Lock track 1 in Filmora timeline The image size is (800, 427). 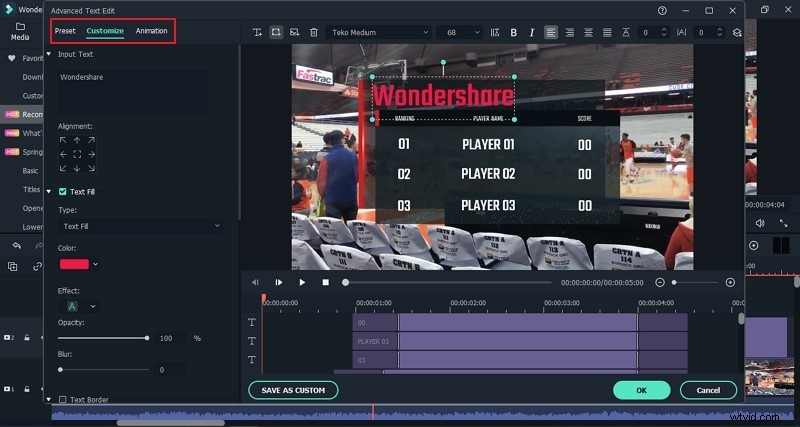click(27, 389)
